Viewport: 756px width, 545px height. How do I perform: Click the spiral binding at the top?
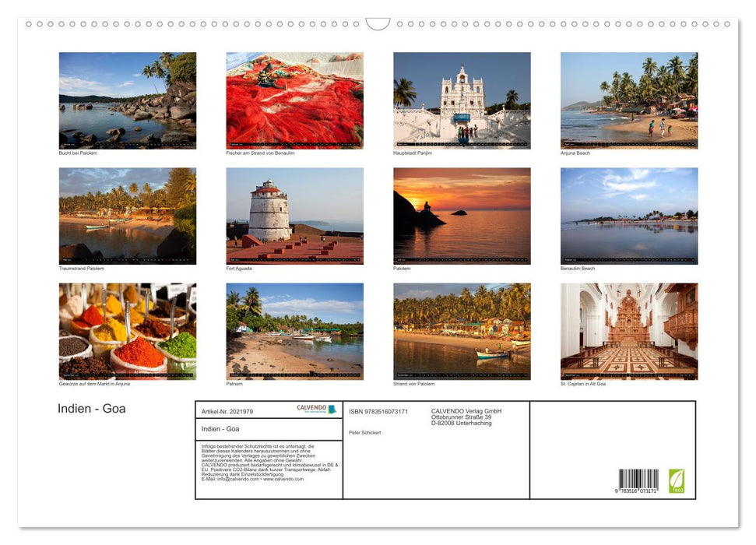coord(378,23)
